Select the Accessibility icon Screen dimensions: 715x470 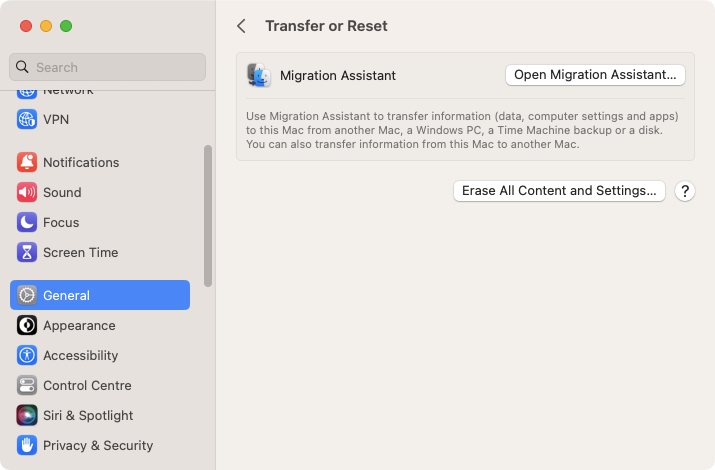[x=27, y=356]
